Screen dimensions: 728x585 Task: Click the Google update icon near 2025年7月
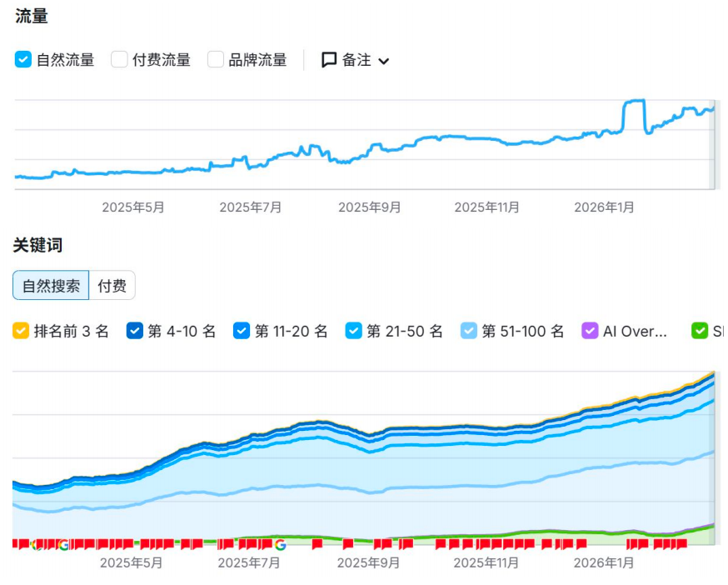point(280,544)
